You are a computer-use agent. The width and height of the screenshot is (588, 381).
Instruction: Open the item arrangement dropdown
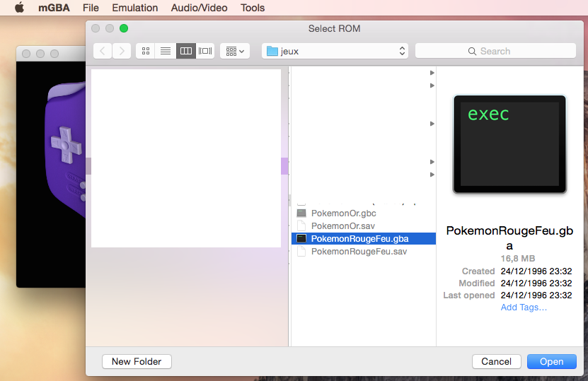tap(235, 51)
